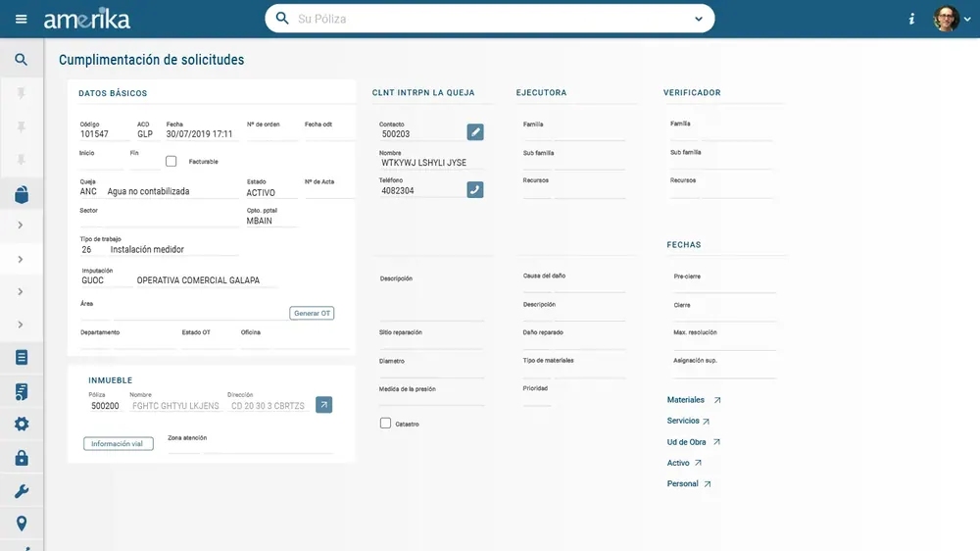980x551 pixels.
Task: Click the Cumplimentación de solicitudes heading
Action: tap(151, 60)
